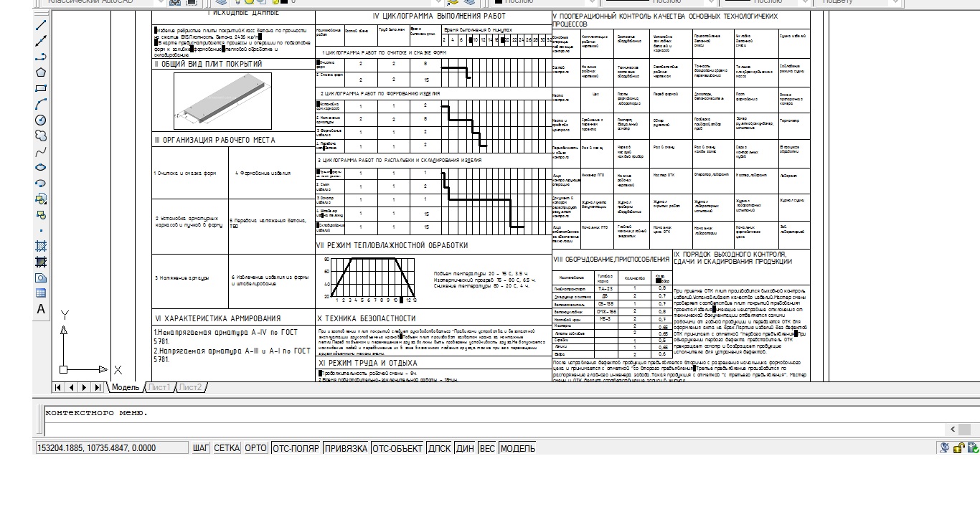This screenshot has height=522, width=980.
Task: Toggle ОТС-ОБЪЕКТ object snap tracking
Action: (397, 448)
